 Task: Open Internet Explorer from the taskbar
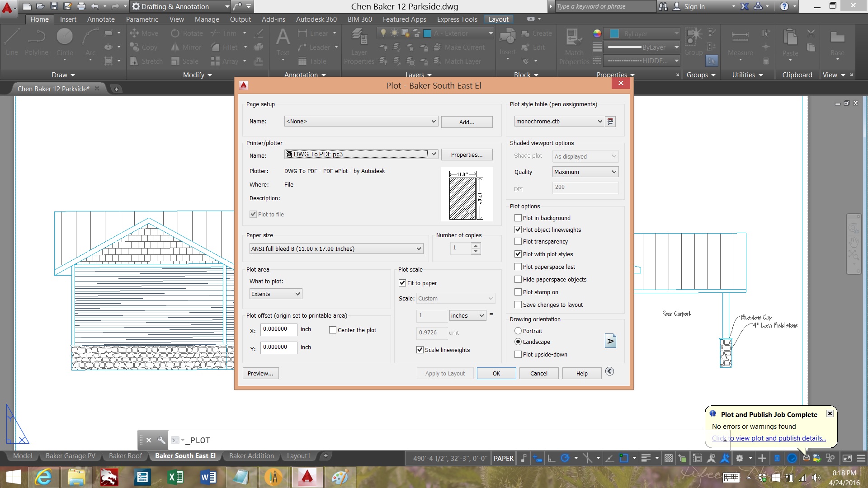click(43, 477)
